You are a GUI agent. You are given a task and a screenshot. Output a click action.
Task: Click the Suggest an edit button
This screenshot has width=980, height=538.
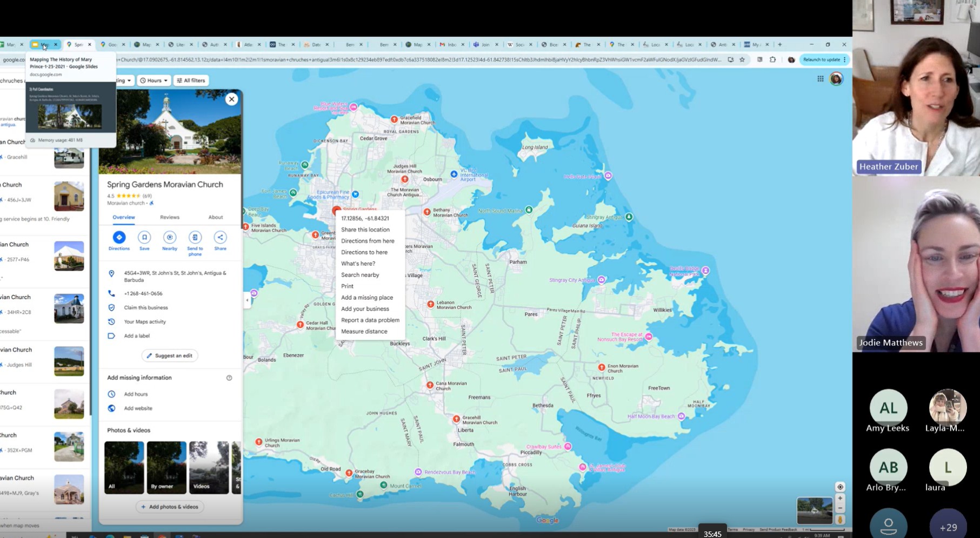coord(170,356)
